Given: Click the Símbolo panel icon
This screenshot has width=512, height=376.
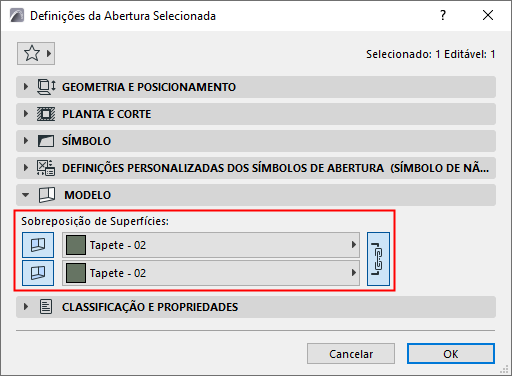Looking at the screenshot, I should click(x=46, y=141).
